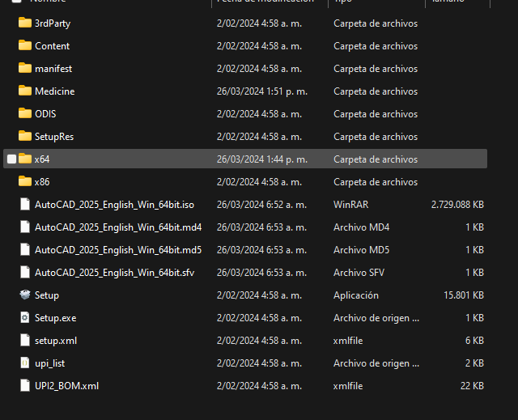Select the file name AutoCAD_2025_English_Win_64bit.md5
The height and width of the screenshot is (420, 518).
pos(118,250)
